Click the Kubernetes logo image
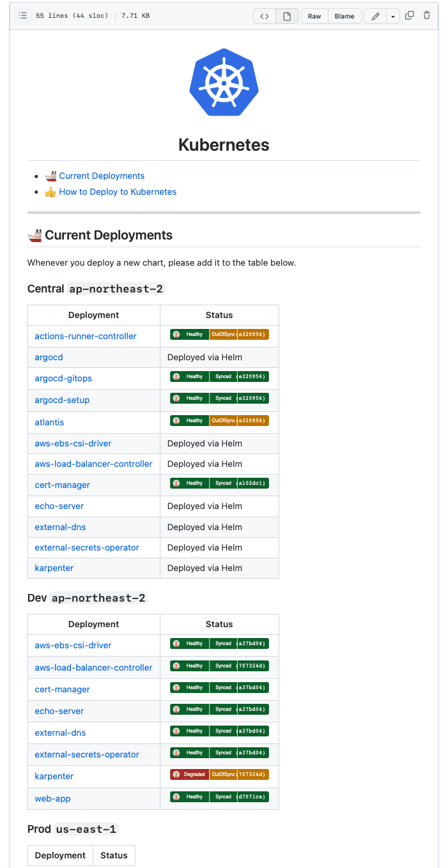The image size is (448, 868). 224,82
